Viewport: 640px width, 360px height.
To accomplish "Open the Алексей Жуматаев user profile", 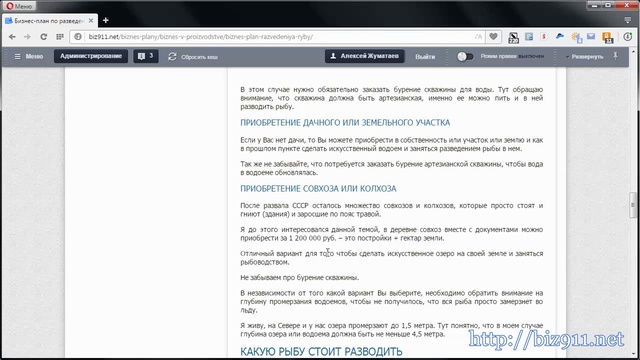I will click(364, 56).
